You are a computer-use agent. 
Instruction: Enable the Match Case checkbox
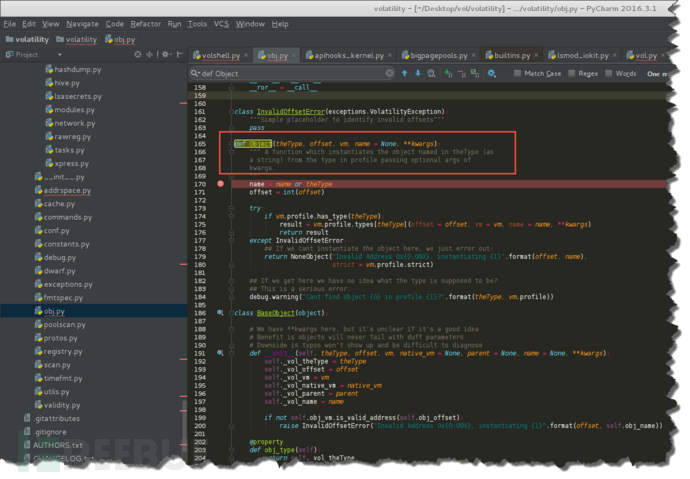coord(518,73)
